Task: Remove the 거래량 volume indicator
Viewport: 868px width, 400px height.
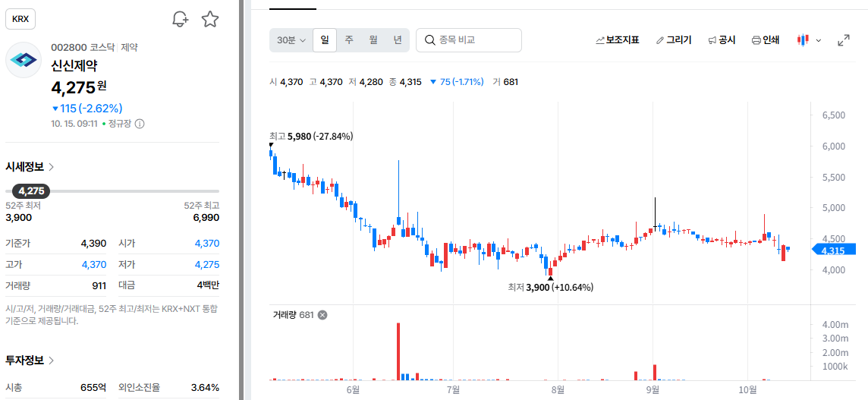Action: (322, 315)
